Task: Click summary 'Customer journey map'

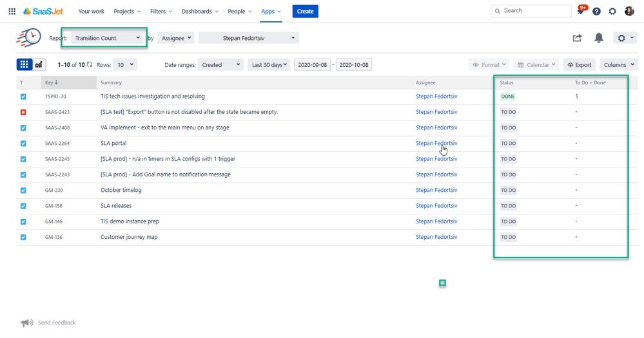Action: 129,237
